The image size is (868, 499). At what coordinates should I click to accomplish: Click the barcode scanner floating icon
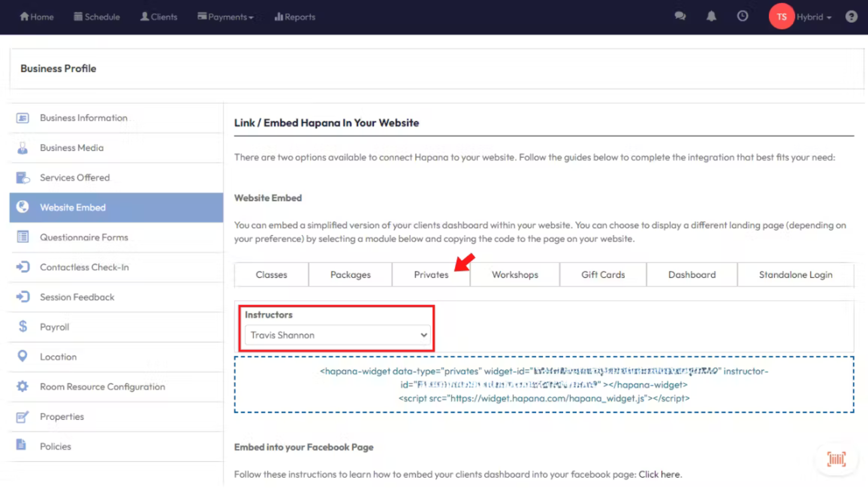[836, 459]
